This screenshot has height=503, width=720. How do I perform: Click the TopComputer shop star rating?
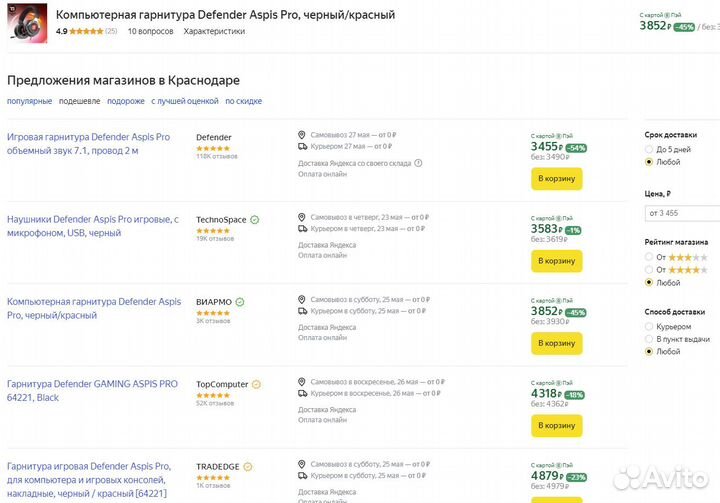coord(213,395)
